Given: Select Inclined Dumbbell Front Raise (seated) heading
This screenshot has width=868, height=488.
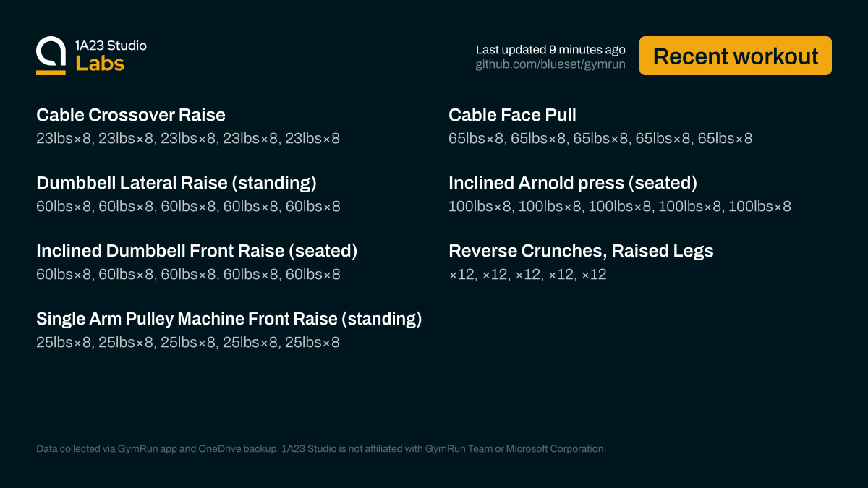Looking at the screenshot, I should click(197, 251).
